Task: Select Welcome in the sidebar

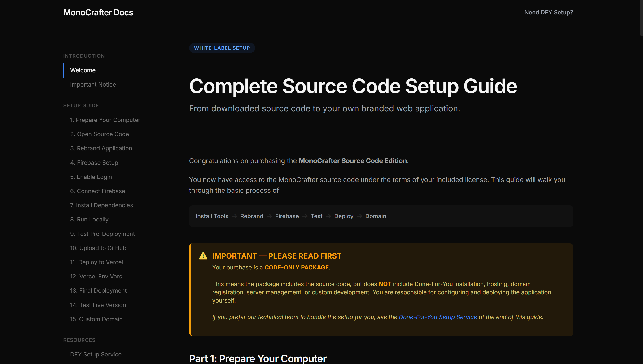Action: click(83, 70)
